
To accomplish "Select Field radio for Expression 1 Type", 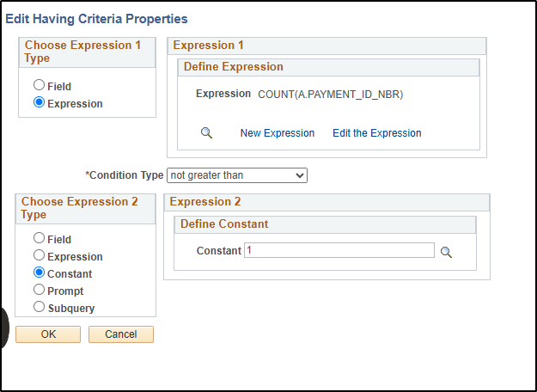I will tap(39, 84).
